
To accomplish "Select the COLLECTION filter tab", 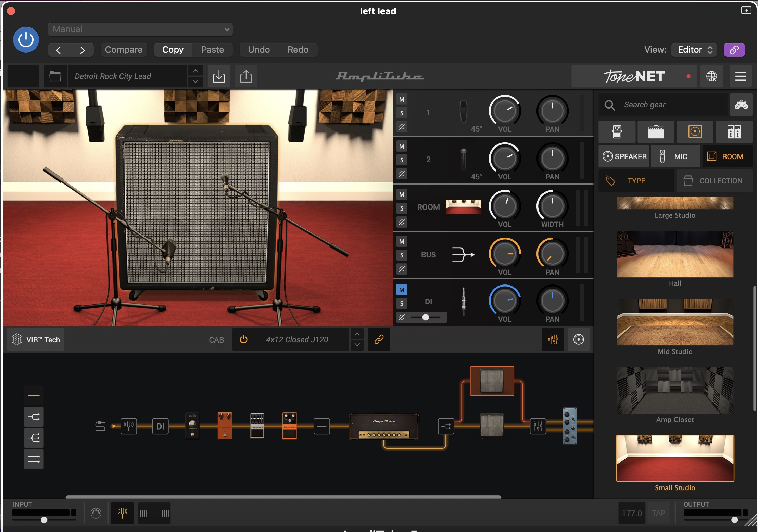I will 714,181.
